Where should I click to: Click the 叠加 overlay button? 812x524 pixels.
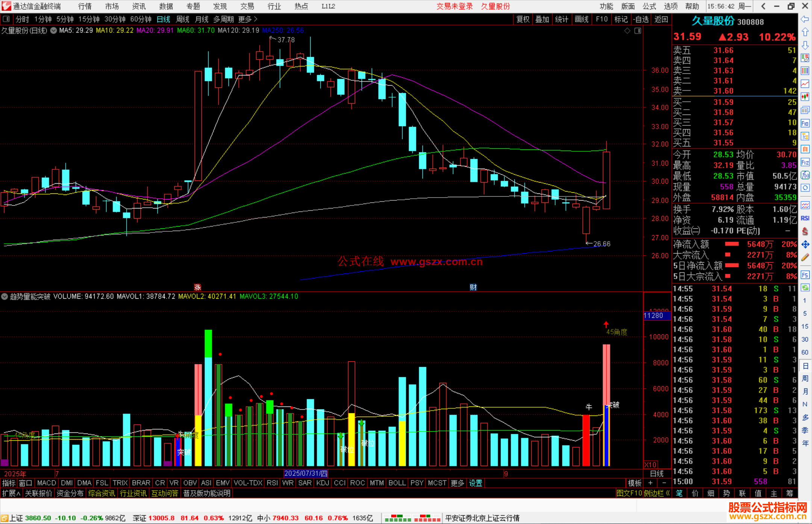click(x=542, y=19)
